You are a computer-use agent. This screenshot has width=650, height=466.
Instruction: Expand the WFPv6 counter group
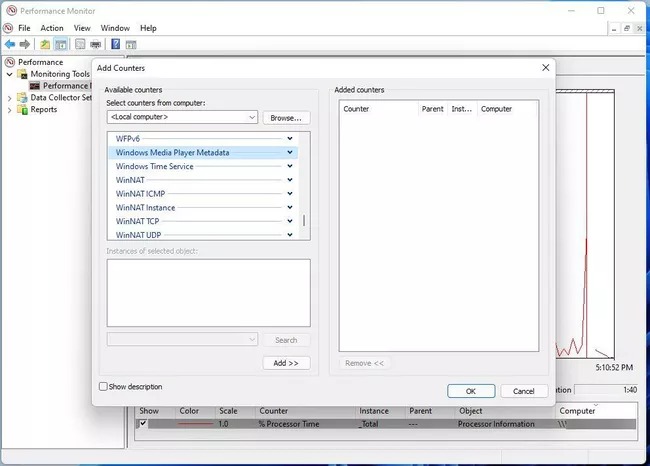click(x=290, y=138)
